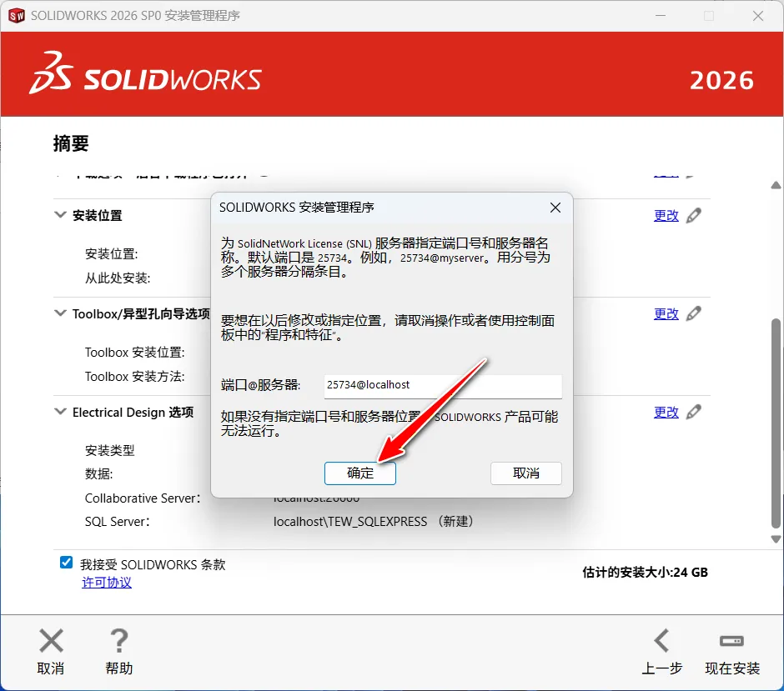Uncheck 我接受 SOLIDWORKS 条款 checkbox
This screenshot has width=784, height=691.
(66, 563)
